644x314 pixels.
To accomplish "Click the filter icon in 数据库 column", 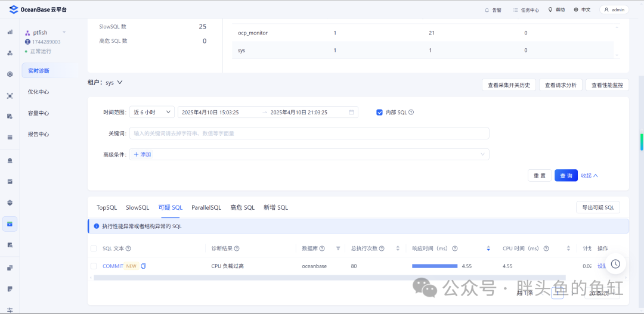I will click(338, 248).
